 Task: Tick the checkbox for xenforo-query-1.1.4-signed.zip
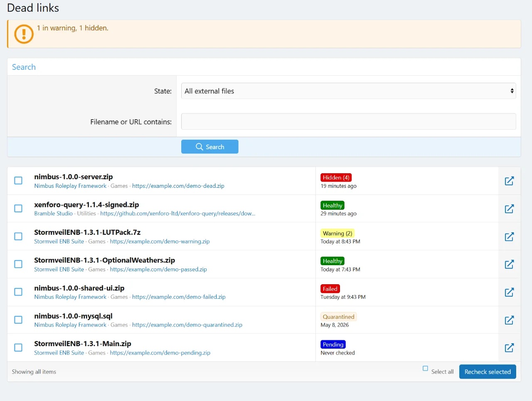point(18,208)
